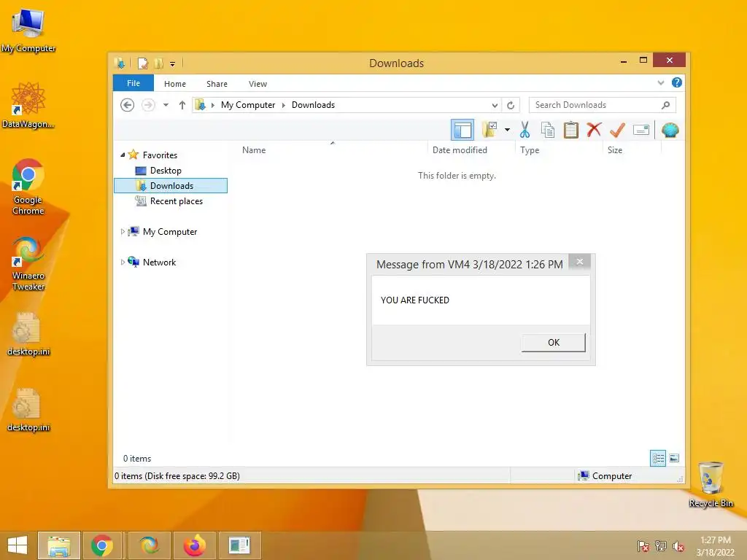The height and width of the screenshot is (560, 747).
Task: Click the Cut scissors icon
Action: point(525,130)
